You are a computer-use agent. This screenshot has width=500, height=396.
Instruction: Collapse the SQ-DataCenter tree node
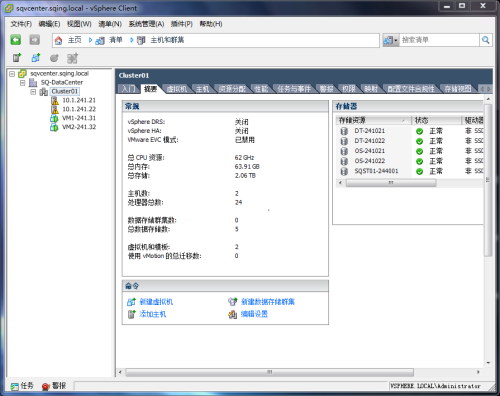pyautogui.click(x=23, y=83)
